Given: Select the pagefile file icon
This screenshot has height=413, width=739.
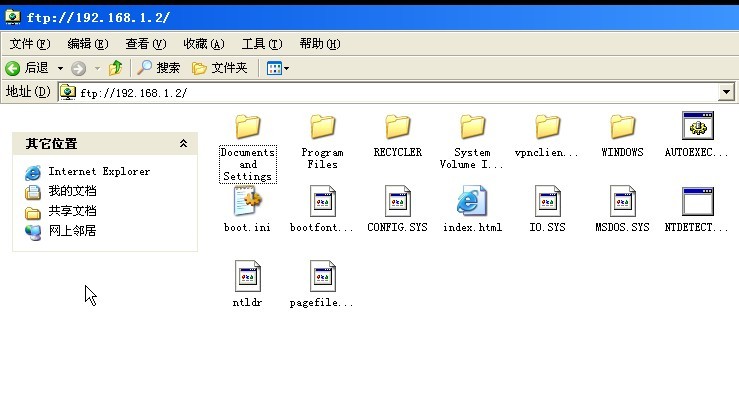Looking at the screenshot, I should (x=323, y=276).
